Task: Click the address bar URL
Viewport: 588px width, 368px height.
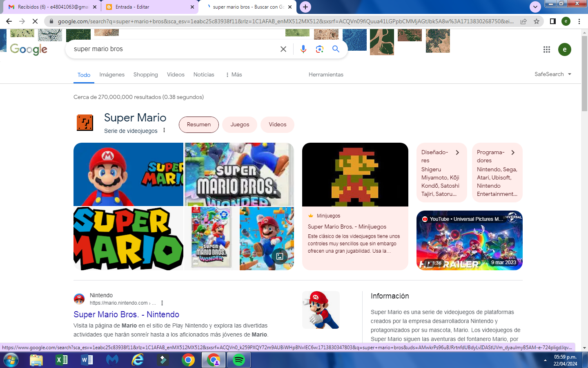Action: [x=286, y=21]
